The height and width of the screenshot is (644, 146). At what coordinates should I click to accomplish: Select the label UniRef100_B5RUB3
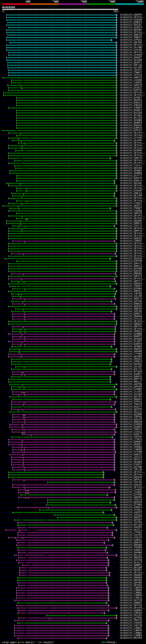(x=131, y=273)
